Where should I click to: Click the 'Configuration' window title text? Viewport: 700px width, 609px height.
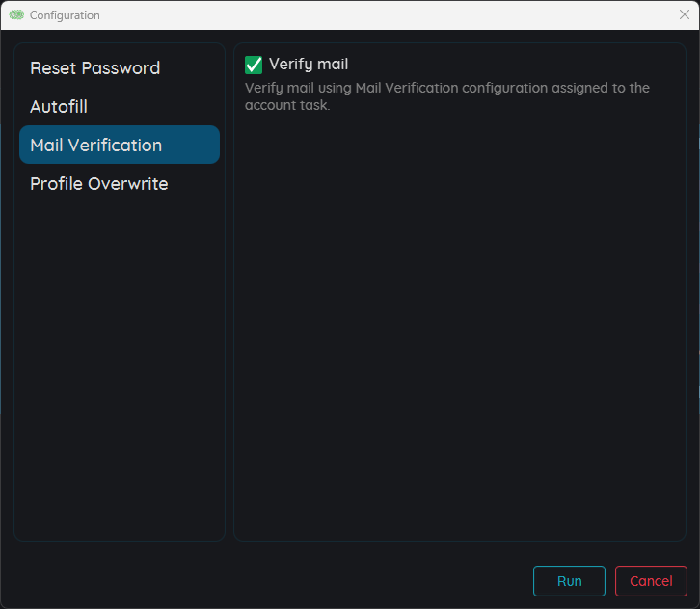(65, 15)
